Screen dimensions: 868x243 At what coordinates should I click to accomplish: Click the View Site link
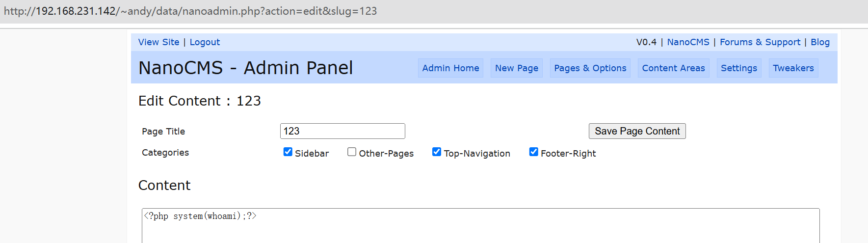[x=158, y=42]
